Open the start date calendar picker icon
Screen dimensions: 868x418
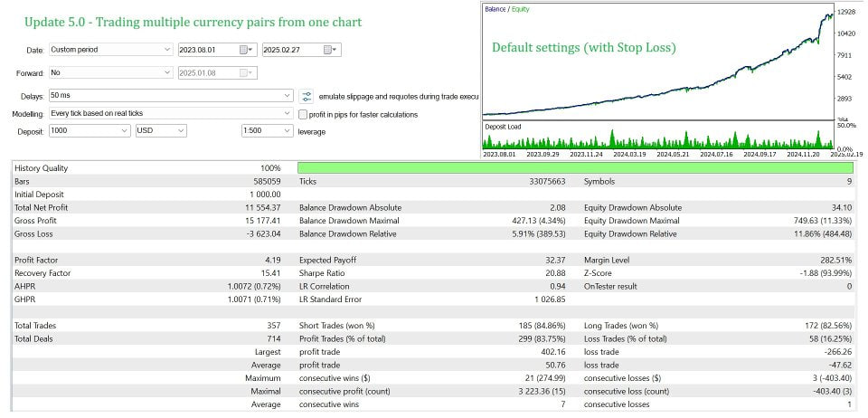242,50
